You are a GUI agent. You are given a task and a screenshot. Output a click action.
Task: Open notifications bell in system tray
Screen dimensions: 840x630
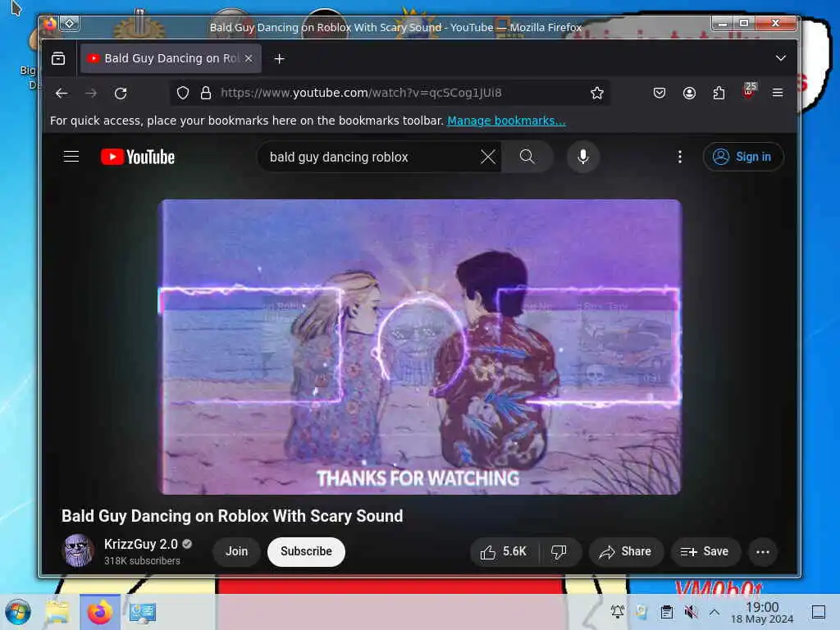pos(617,612)
